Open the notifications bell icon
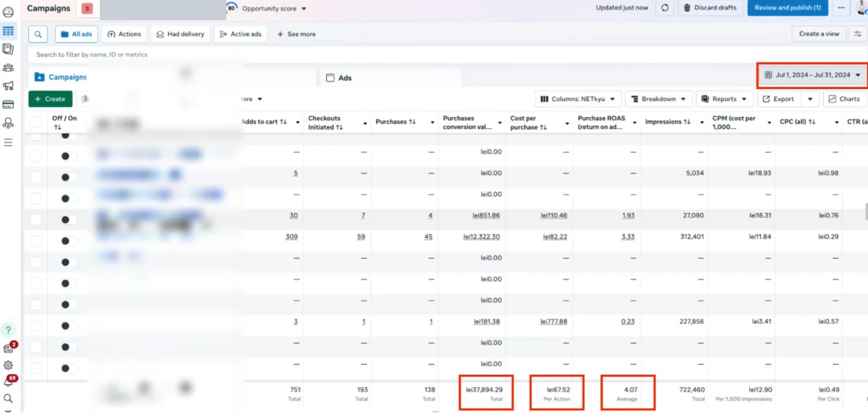Screen dimensions: 868x413 9,381
